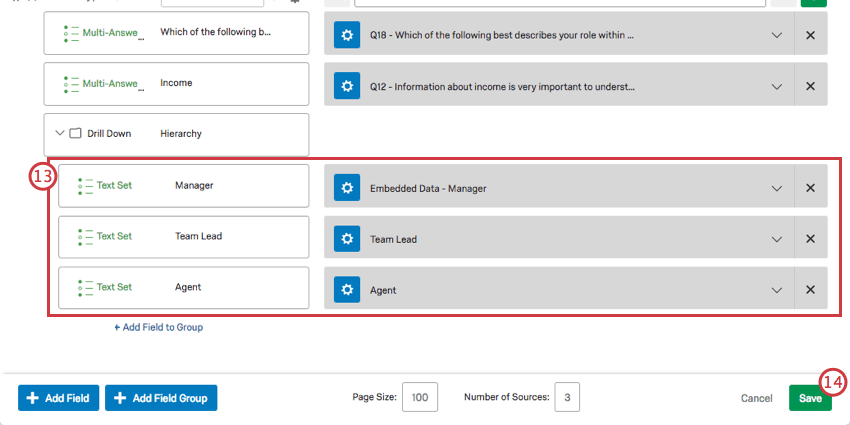Image resolution: width=850 pixels, height=425 pixels.
Task: Edit the Page Size input field
Action: tap(420, 397)
